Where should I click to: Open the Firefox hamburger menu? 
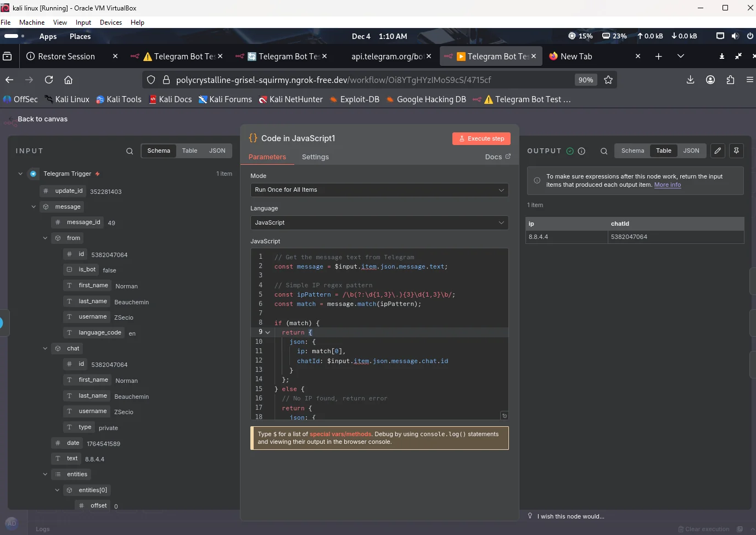(749, 80)
